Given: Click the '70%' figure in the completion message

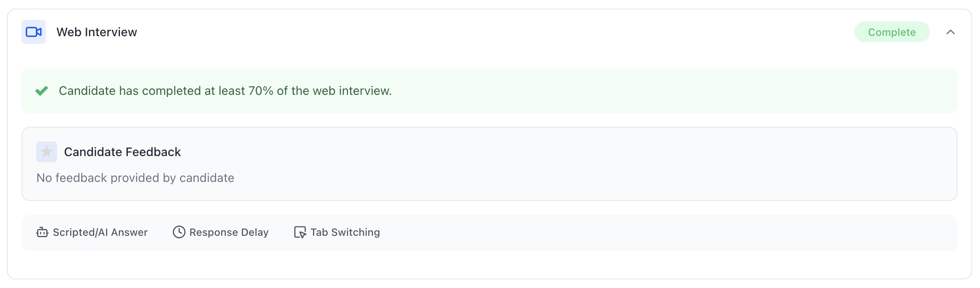Looking at the screenshot, I should [x=260, y=91].
